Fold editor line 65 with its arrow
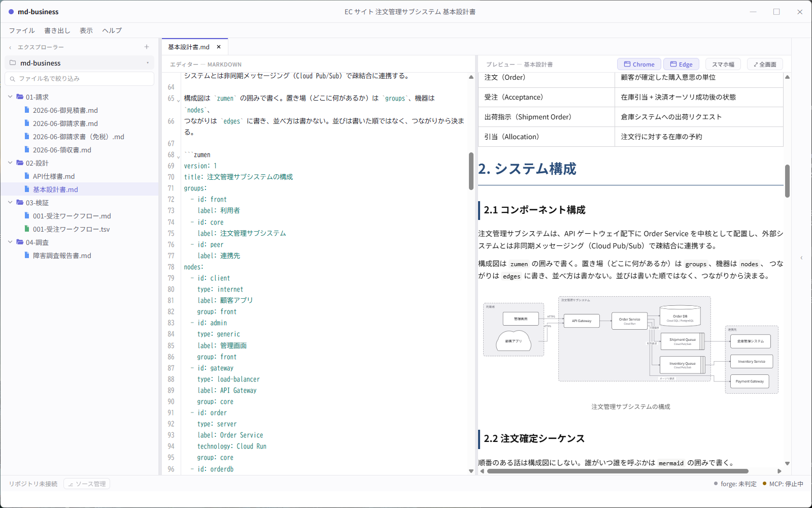Image resolution: width=812 pixels, height=508 pixels. 178,100
